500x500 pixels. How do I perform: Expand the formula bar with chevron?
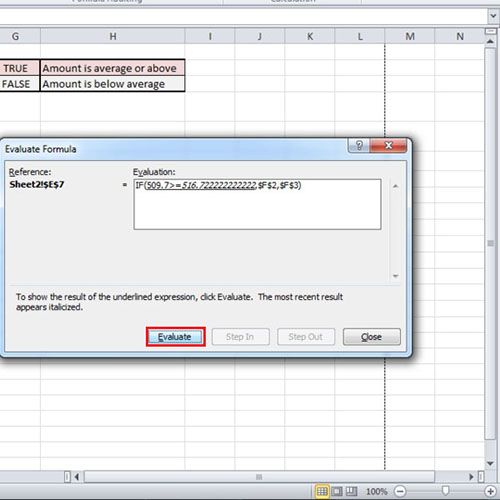pos(493,16)
